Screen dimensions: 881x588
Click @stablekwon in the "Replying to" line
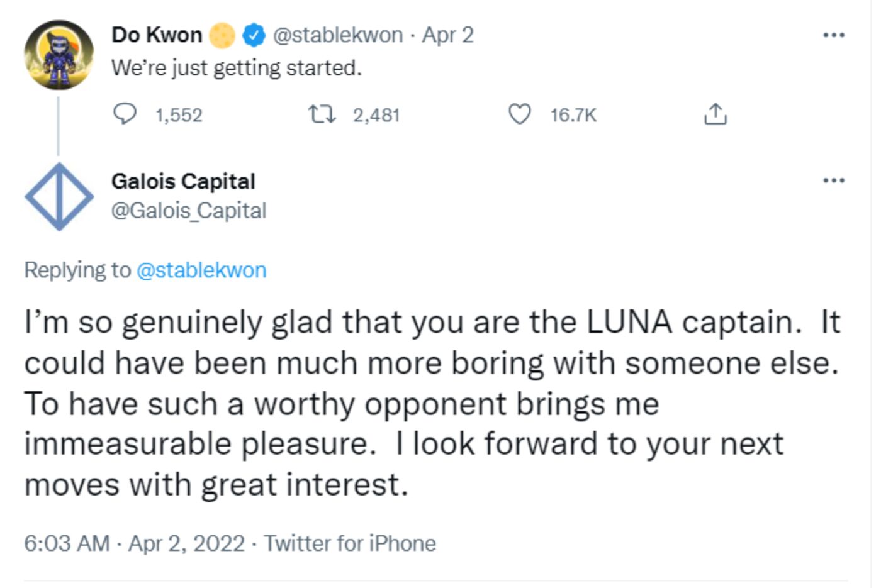[201, 270]
